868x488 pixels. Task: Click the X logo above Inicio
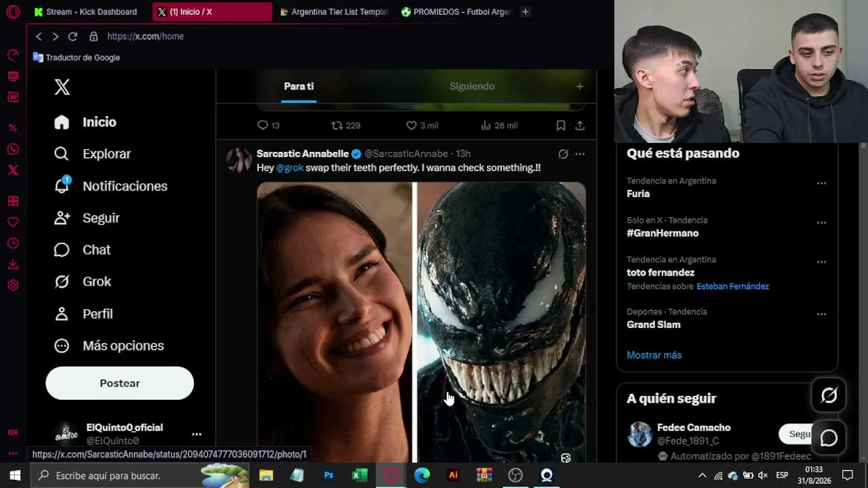click(62, 87)
